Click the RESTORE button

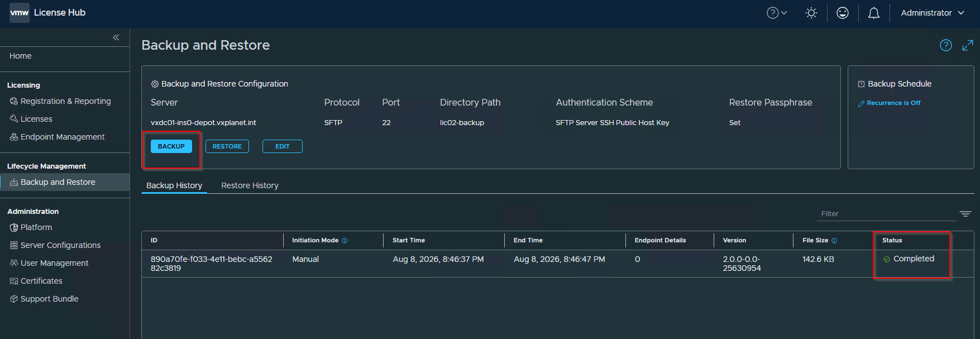(x=227, y=146)
